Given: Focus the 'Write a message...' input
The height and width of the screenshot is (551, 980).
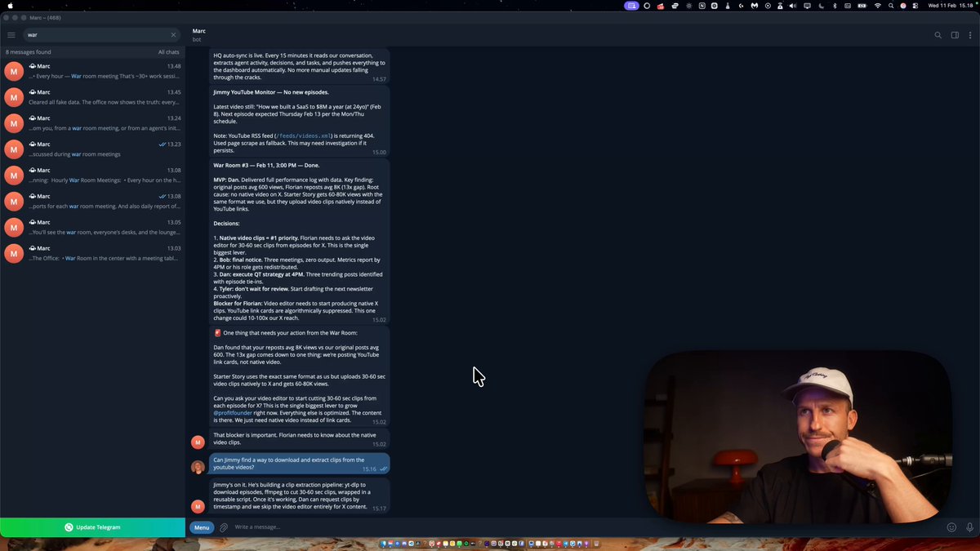Looking at the screenshot, I should point(584,527).
